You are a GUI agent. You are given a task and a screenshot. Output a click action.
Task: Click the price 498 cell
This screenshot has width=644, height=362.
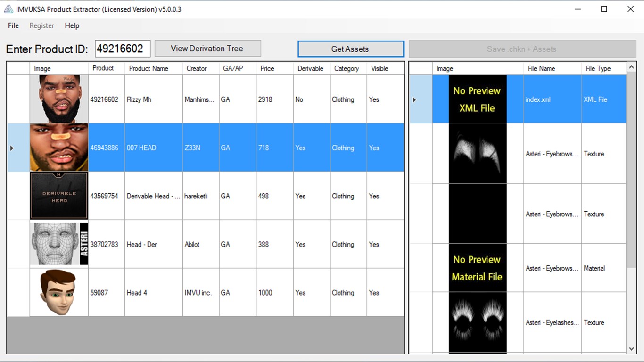point(275,196)
